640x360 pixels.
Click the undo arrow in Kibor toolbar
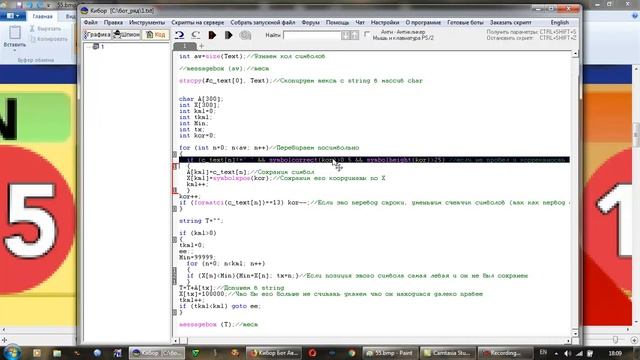coord(179,35)
